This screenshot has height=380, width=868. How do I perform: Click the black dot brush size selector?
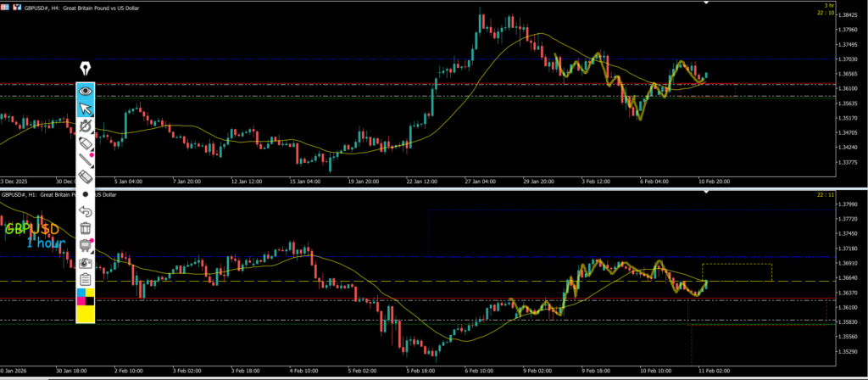point(85,193)
